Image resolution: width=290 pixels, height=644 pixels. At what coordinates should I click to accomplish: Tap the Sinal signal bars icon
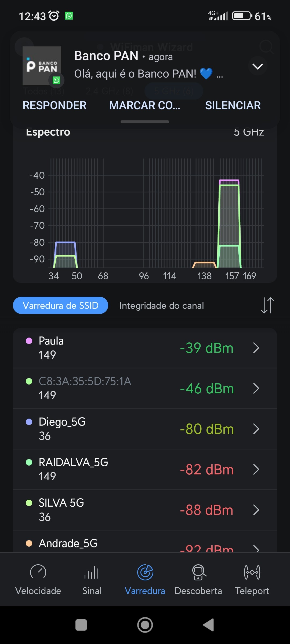(92, 572)
